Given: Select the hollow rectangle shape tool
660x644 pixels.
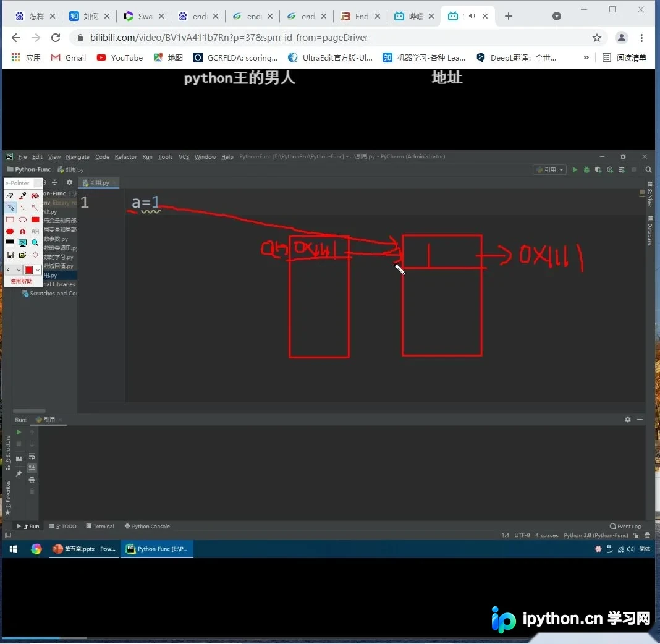Looking at the screenshot, I should click(10, 220).
